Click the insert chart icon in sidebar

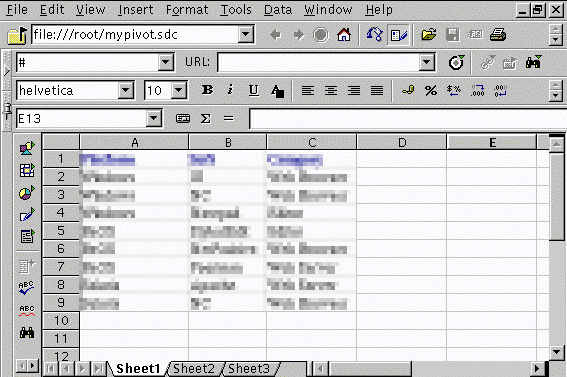(x=27, y=193)
